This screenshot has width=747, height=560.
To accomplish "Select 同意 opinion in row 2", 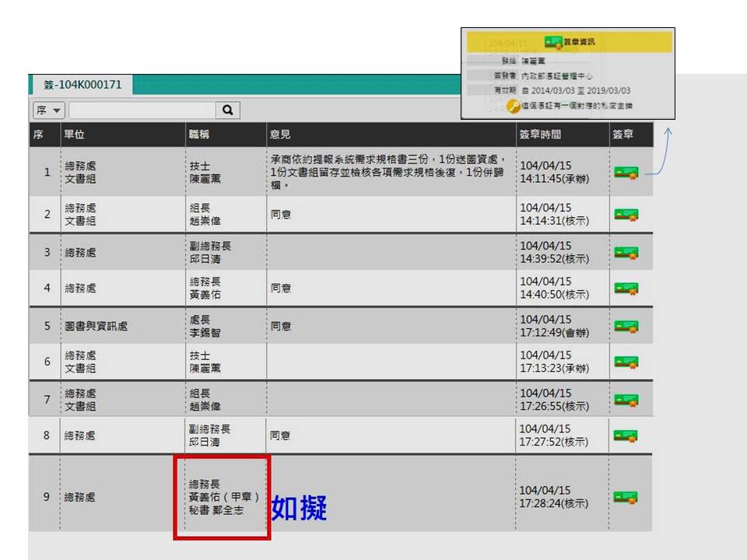I will (281, 215).
